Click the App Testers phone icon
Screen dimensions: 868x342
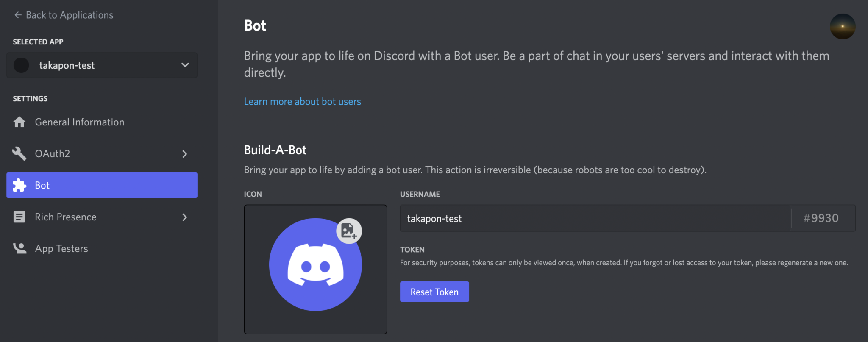pyautogui.click(x=19, y=248)
